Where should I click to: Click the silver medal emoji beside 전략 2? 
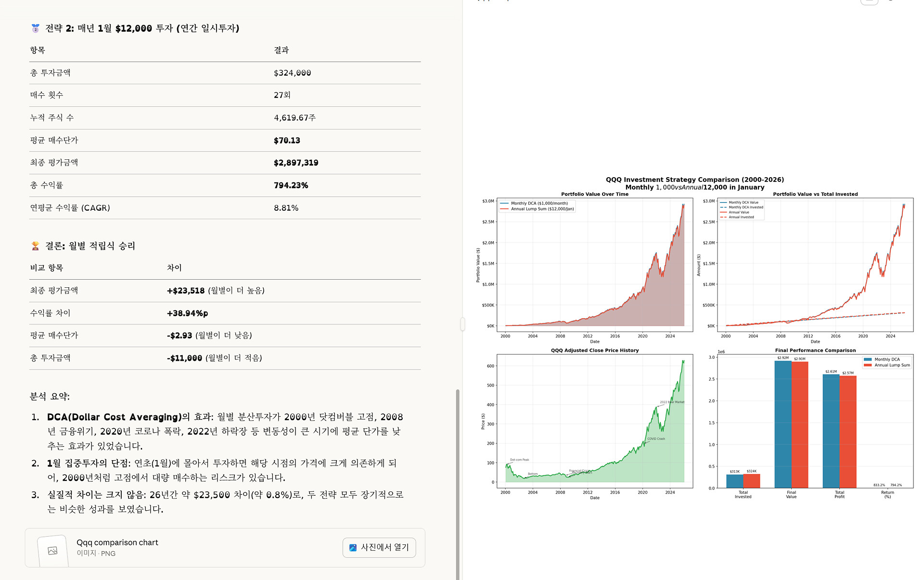[35, 28]
